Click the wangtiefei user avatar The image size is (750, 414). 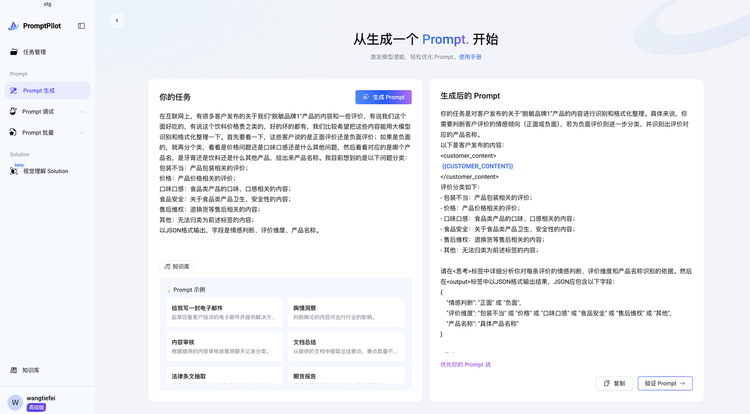(x=15, y=403)
